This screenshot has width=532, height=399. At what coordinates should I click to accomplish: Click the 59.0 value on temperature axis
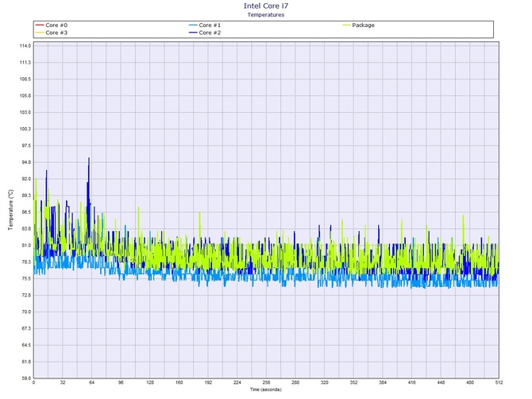click(x=25, y=378)
